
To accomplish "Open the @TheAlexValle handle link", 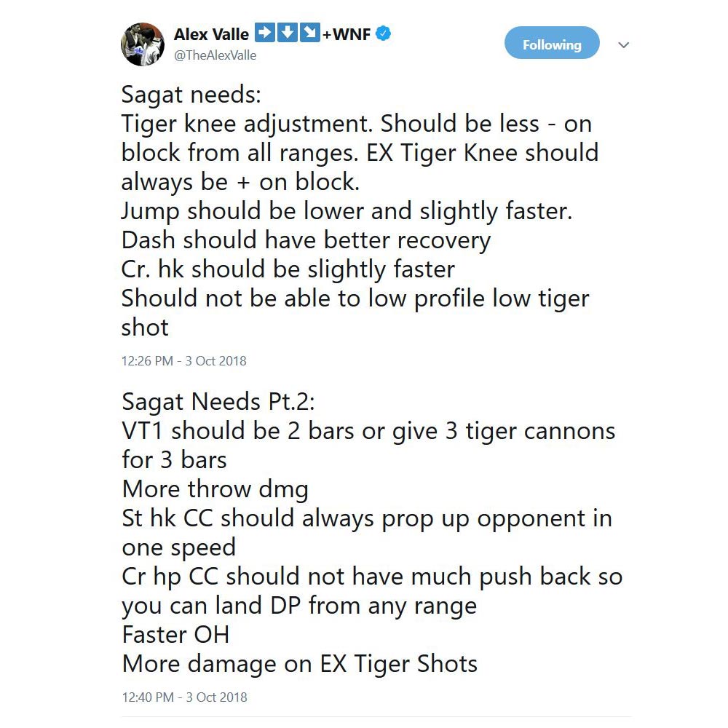I will click(215, 55).
